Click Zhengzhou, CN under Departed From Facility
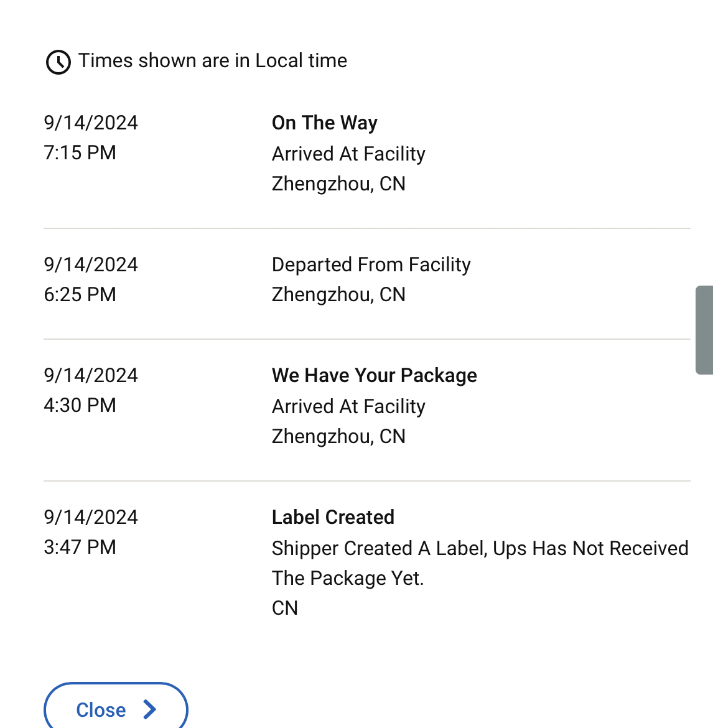713x728 pixels. (338, 295)
